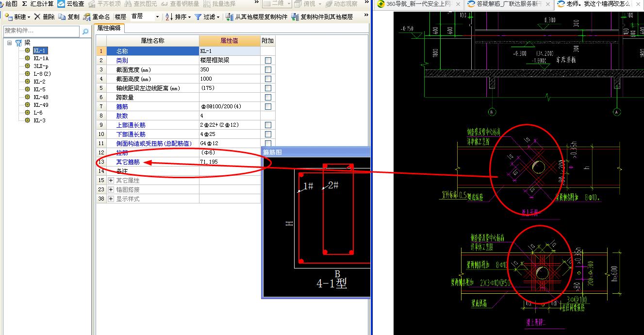The width and height of the screenshot is (644, 335).
Task: Click the 绘图 drawing toolbar button
Action: 9,4
